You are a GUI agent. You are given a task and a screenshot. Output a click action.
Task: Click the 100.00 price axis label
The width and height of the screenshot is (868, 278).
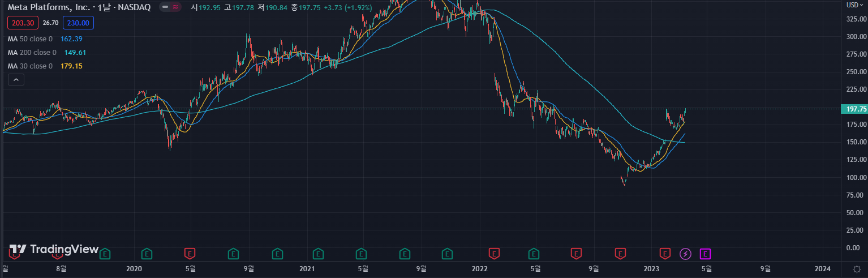856,177
